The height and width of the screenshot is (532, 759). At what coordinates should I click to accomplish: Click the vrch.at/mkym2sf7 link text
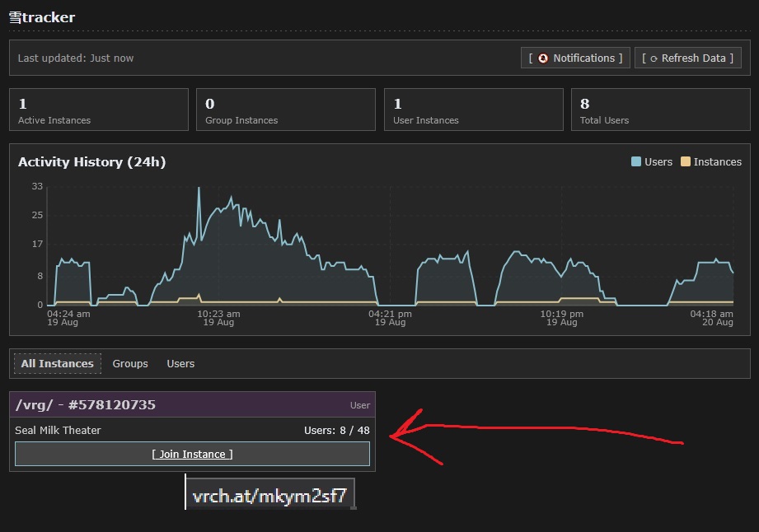269,496
